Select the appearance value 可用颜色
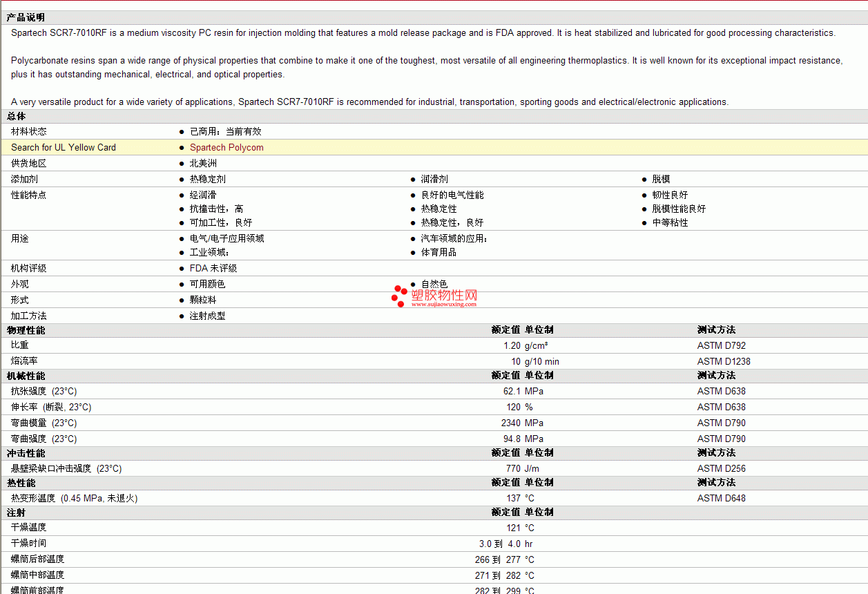The height and width of the screenshot is (594, 868). 208,284
